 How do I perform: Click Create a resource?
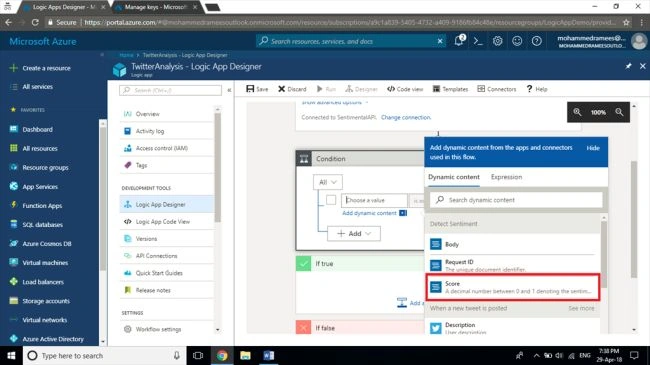click(46, 68)
